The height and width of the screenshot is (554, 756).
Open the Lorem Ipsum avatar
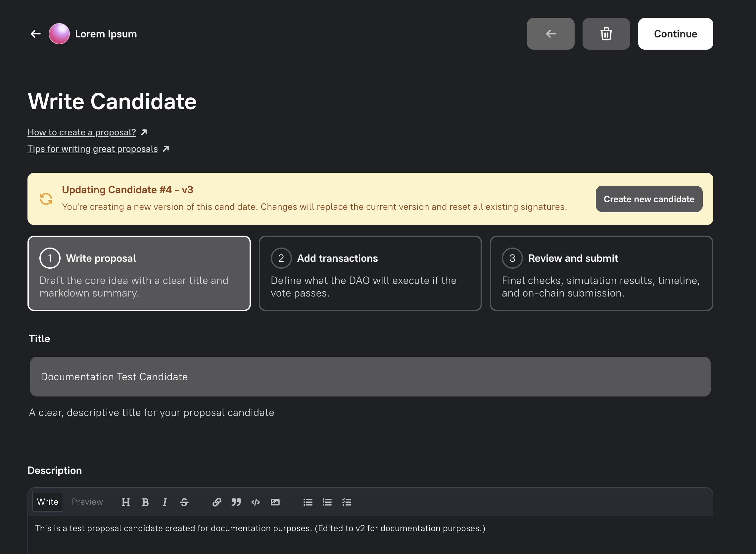coord(59,34)
